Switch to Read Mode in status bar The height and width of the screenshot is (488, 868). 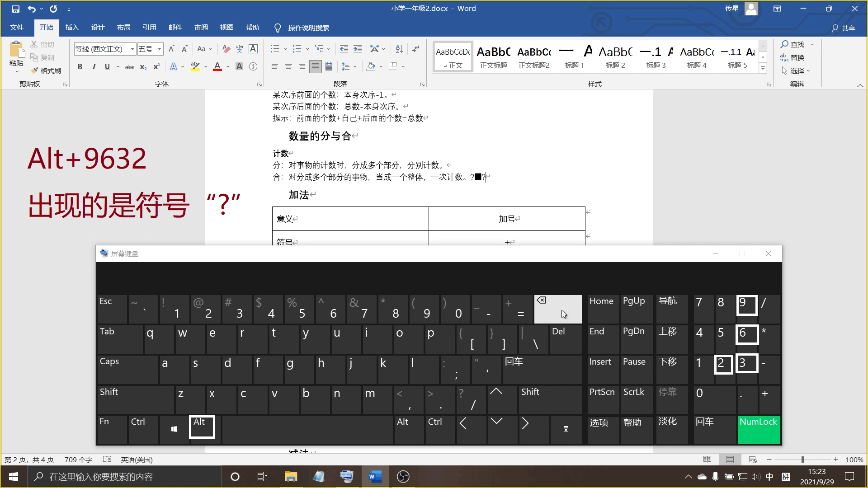708,460
